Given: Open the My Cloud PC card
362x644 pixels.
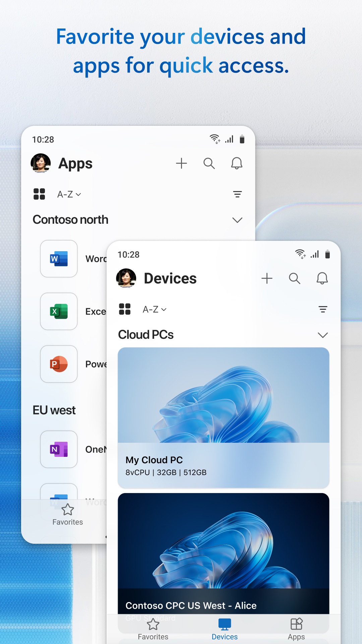Looking at the screenshot, I should click(224, 418).
